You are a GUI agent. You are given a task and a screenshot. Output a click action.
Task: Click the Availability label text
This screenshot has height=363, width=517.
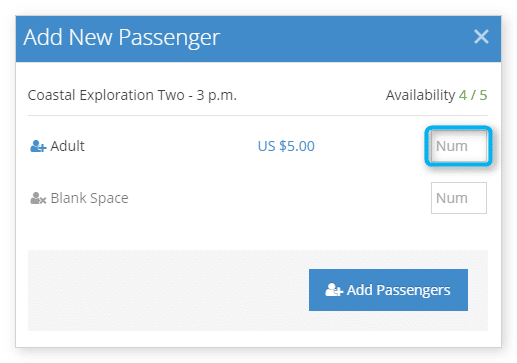[x=420, y=95]
